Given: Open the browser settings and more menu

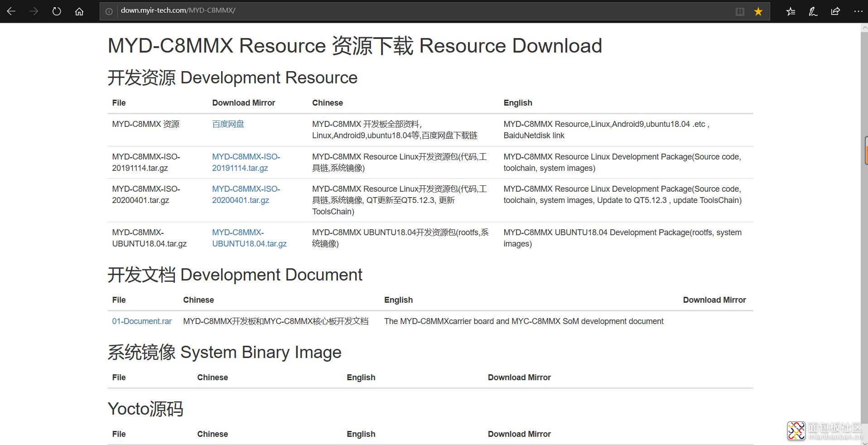Looking at the screenshot, I should pos(858,11).
